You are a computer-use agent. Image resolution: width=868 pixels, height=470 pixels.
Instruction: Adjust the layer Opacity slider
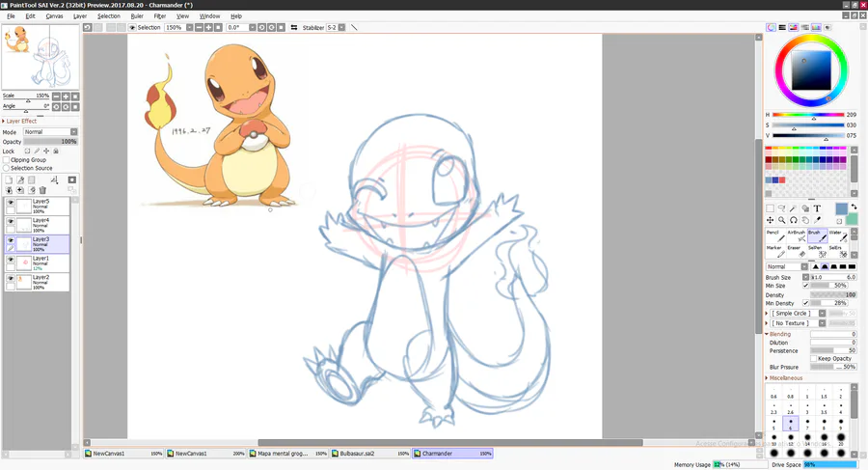click(50, 142)
